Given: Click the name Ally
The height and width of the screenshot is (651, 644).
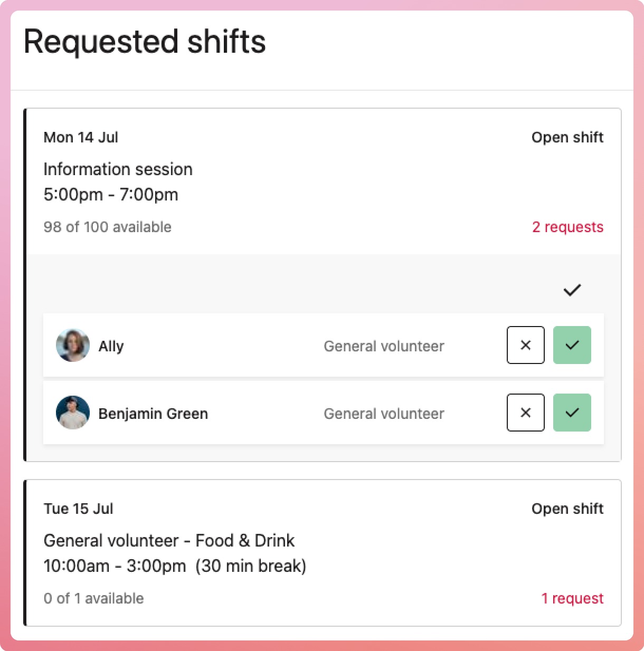Looking at the screenshot, I should (x=111, y=346).
